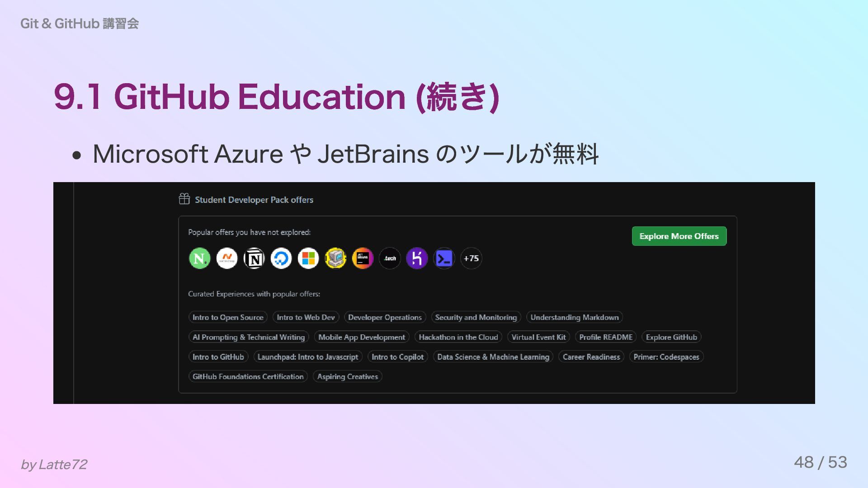Open the JetBrains offer icon
The image size is (868, 488).
363,258
